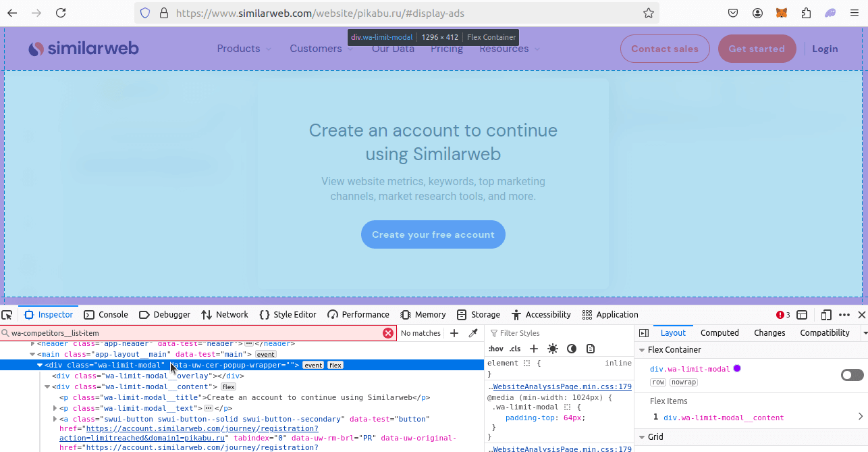Open the Storage tab
Image resolution: width=868 pixels, height=452 pixels.
479,315
